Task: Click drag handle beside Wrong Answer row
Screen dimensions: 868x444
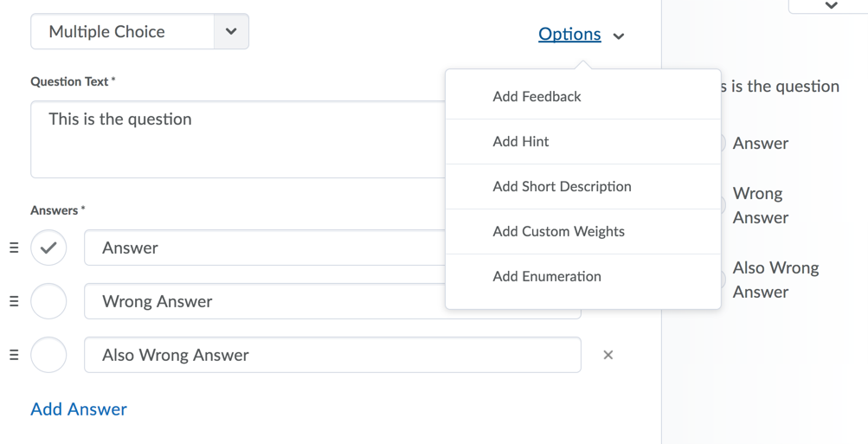Action: pos(14,301)
